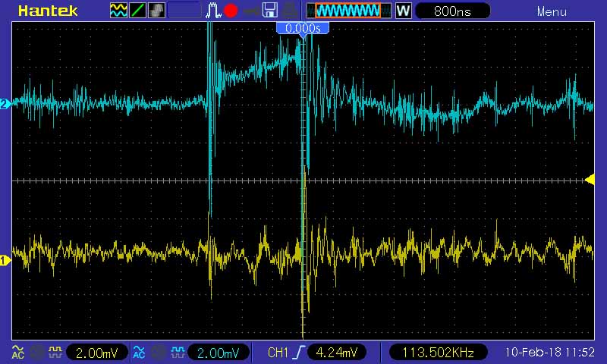Viewport: 607px width, 364px height.
Task: Click the CH1 trigger source label
Action: pos(278,353)
